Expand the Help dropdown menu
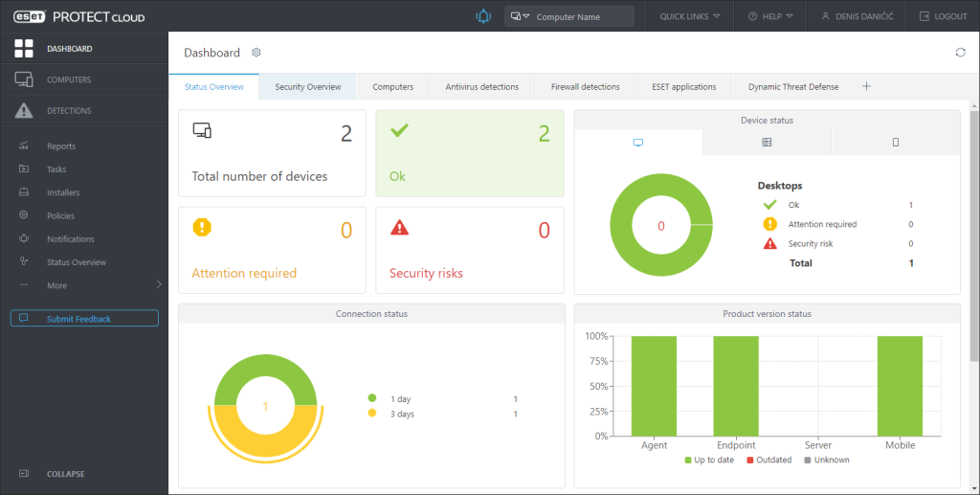Screen dimensions: 980x495 pos(770,16)
